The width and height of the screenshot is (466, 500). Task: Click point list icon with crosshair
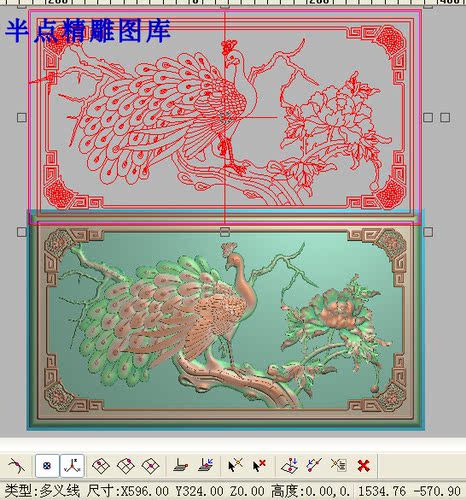point(339,465)
